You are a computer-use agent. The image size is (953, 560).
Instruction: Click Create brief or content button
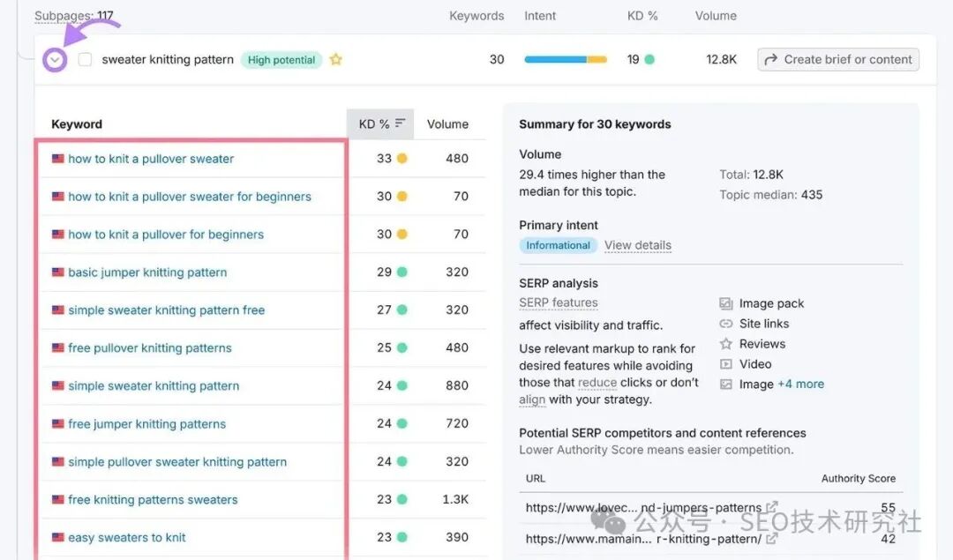point(838,59)
